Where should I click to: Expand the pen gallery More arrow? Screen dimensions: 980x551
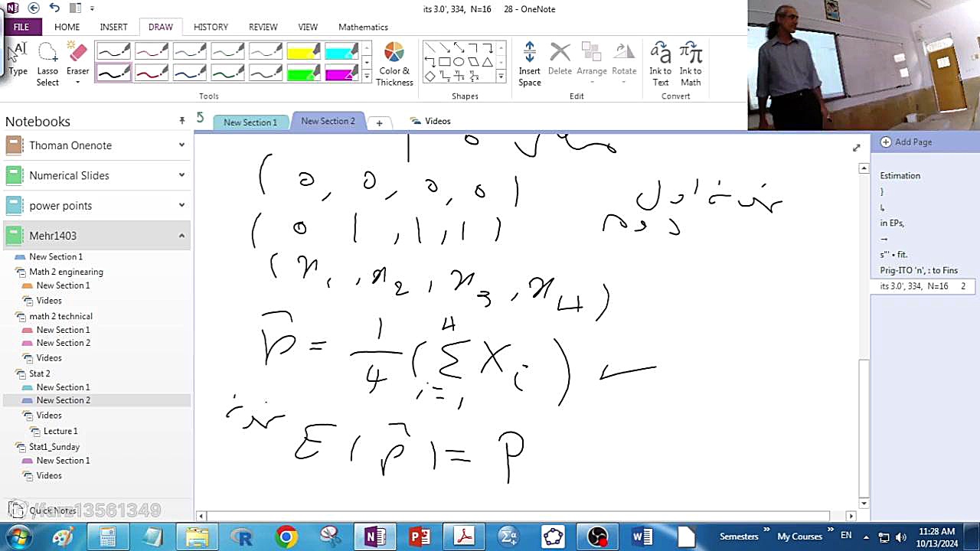pyautogui.click(x=367, y=77)
